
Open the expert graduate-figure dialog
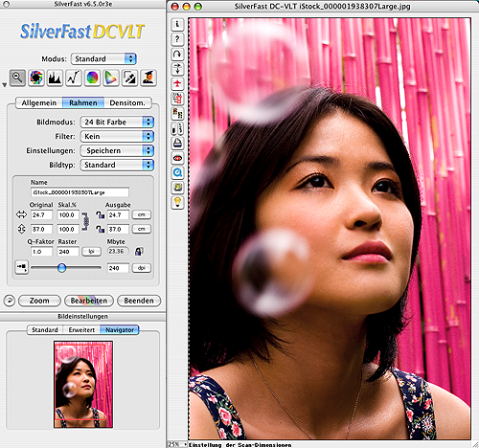(x=148, y=78)
